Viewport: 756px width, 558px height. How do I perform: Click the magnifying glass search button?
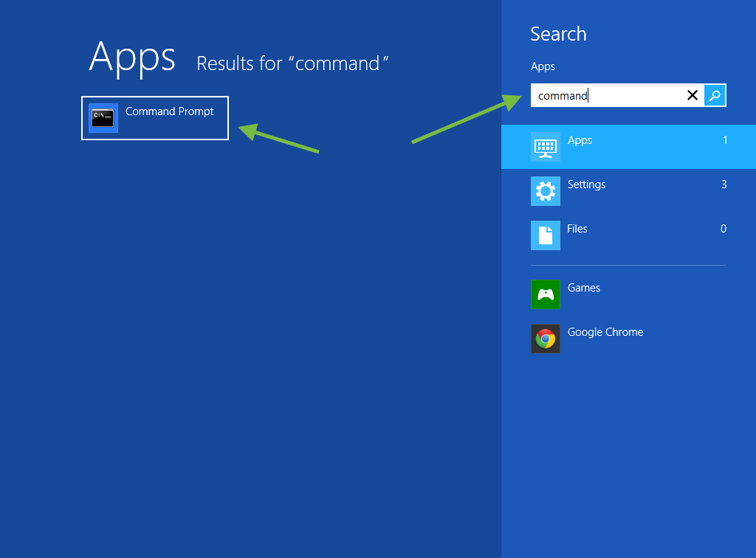click(715, 95)
